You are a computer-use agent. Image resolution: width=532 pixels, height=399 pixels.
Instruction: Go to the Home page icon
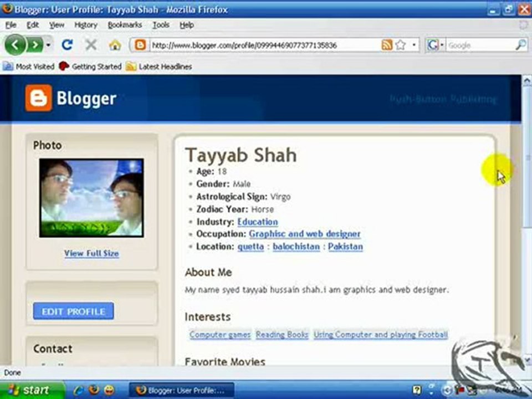115,45
